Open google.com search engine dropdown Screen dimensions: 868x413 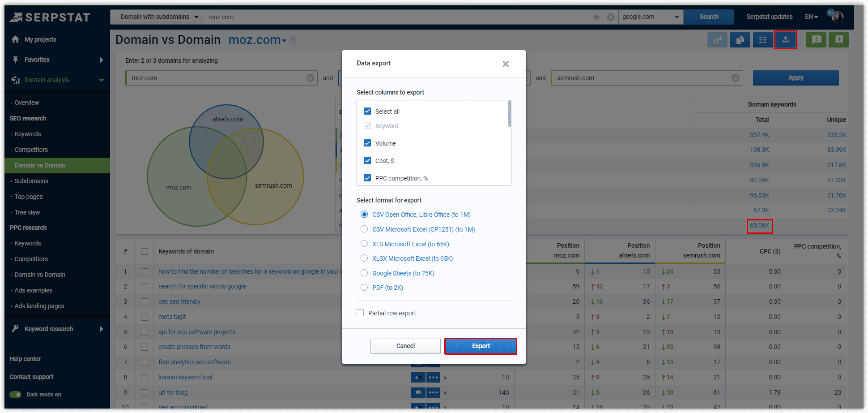click(651, 17)
